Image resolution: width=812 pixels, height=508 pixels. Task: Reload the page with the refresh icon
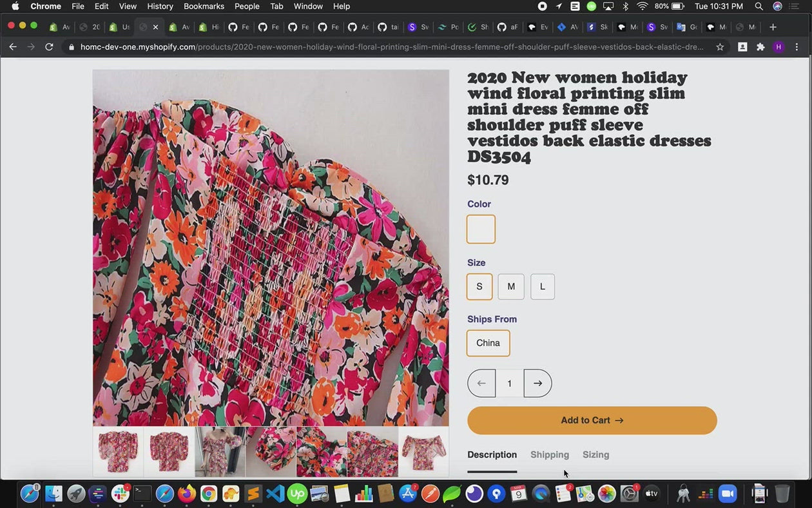[x=49, y=47]
